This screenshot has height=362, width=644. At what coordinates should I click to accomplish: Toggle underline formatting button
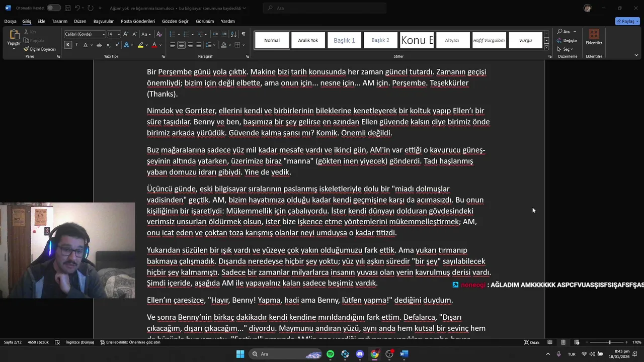click(85, 45)
